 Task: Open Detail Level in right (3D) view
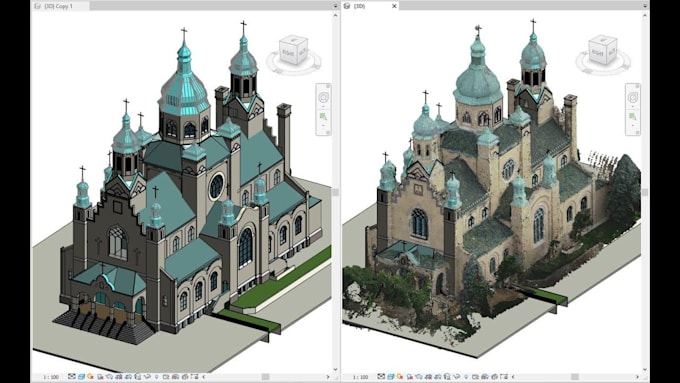[x=382, y=377]
